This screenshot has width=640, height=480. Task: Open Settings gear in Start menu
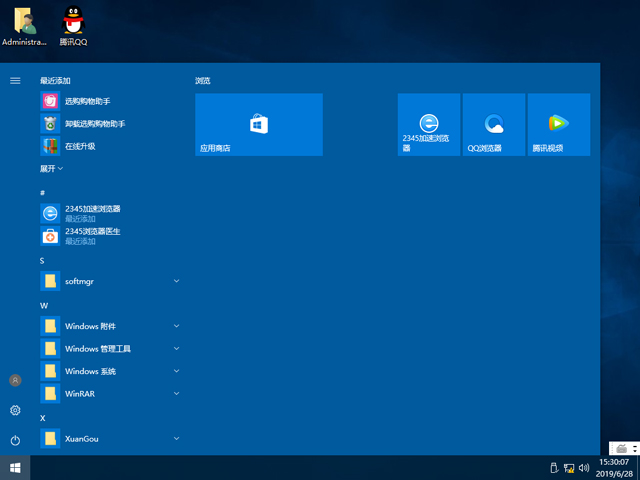click(x=15, y=410)
